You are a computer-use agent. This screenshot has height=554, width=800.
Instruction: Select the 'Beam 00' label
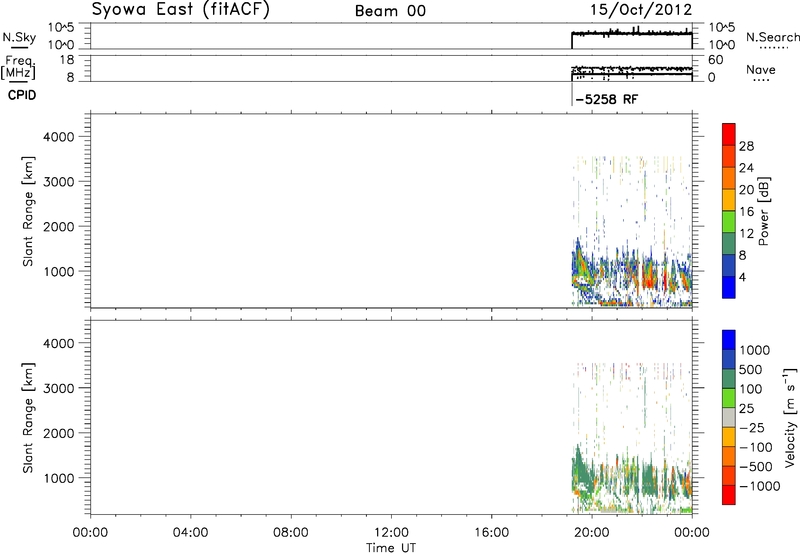tap(390, 11)
